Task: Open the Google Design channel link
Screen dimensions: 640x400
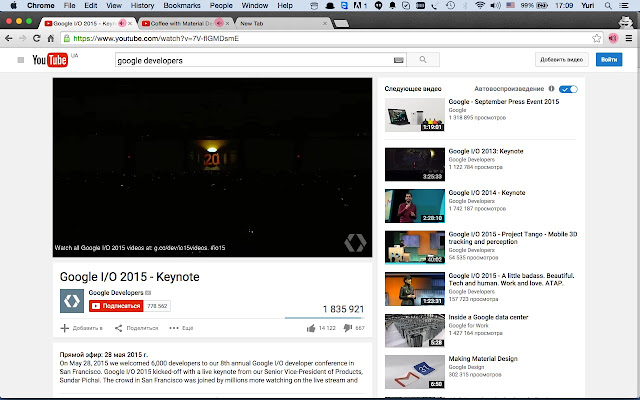Action: pyautogui.click(x=467, y=367)
